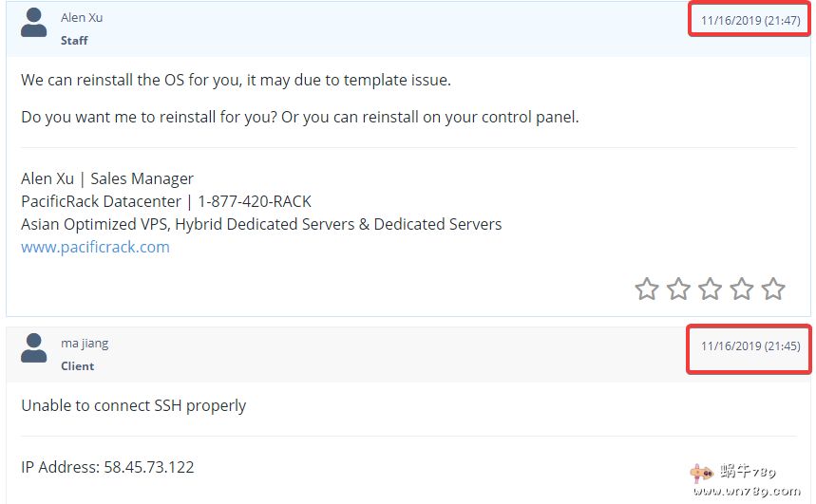The image size is (816, 504).
Task: Click the Client role label
Action: (x=77, y=366)
